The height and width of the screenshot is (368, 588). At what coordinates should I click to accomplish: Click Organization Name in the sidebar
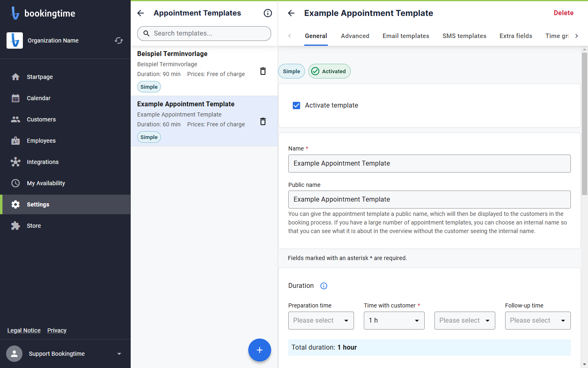(x=53, y=40)
